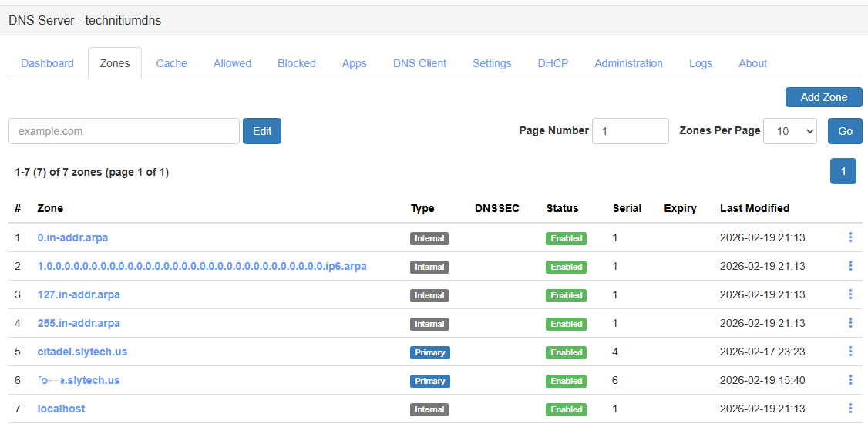Click the Go button

[845, 131]
